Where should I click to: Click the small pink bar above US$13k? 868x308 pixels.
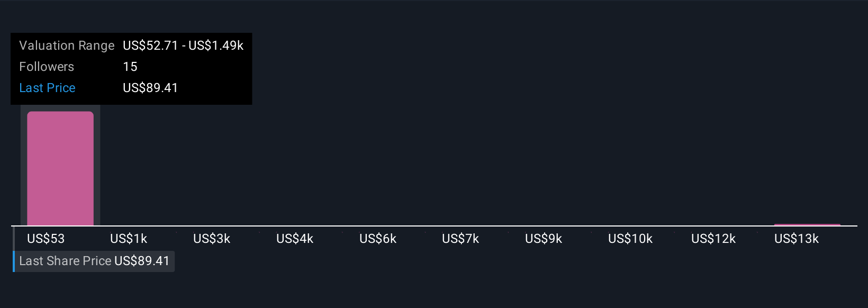pos(807,225)
